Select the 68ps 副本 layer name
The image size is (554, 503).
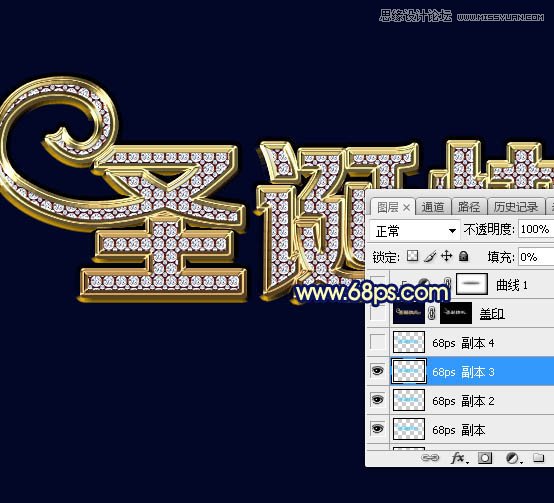click(x=458, y=430)
